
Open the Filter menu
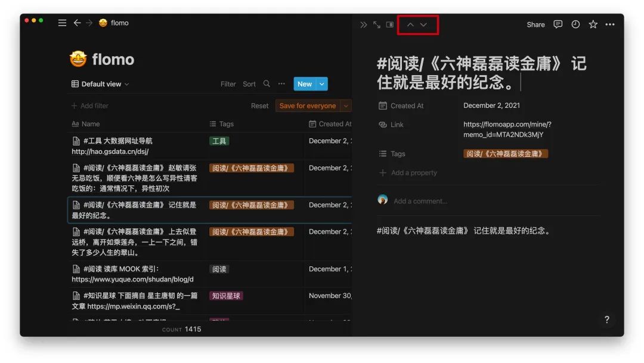[x=228, y=84]
